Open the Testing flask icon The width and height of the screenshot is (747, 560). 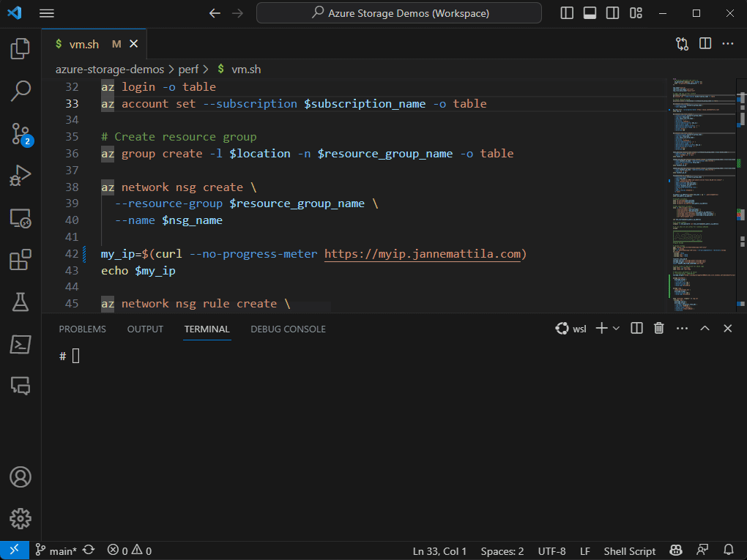pyautogui.click(x=21, y=301)
